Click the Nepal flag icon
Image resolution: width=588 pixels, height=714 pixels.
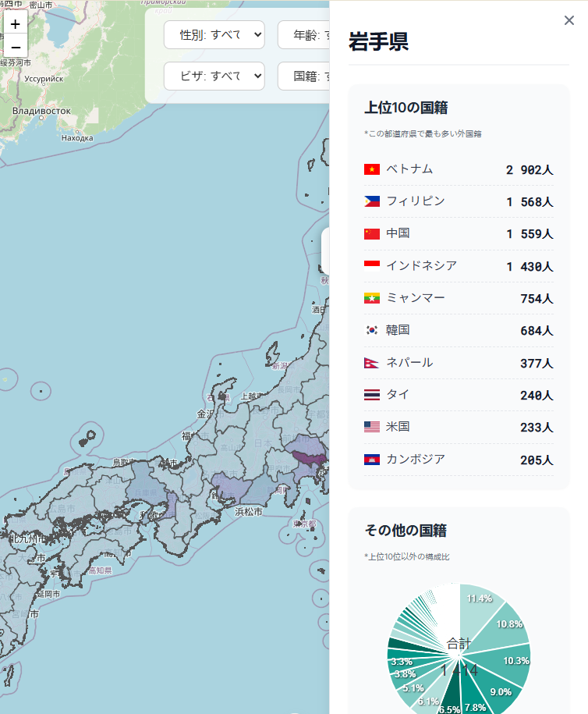371,363
